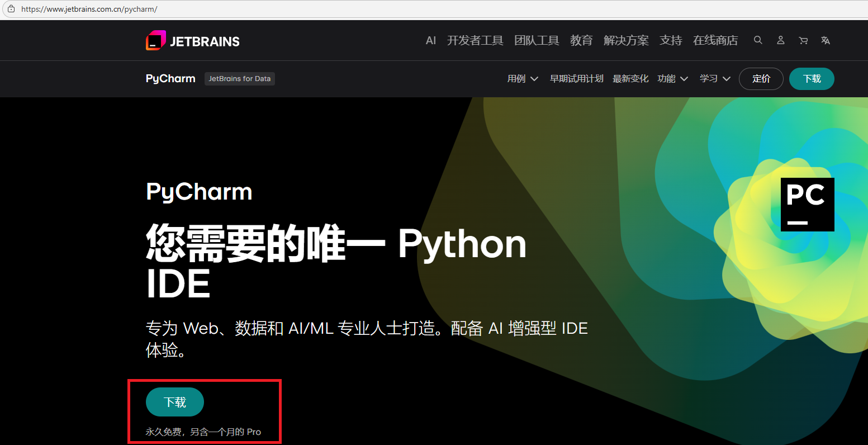Click the PC PyCharm product logo
The image size is (868, 445).
point(808,205)
